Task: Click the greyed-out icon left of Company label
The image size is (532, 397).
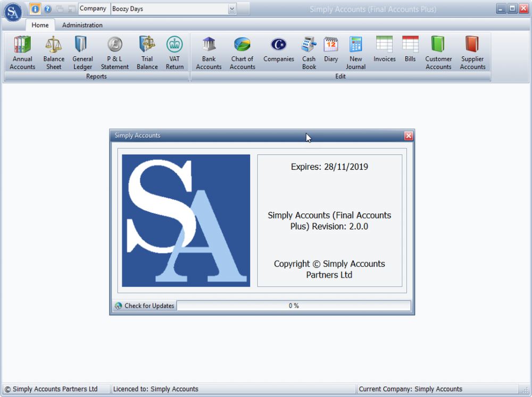Action: pos(72,9)
